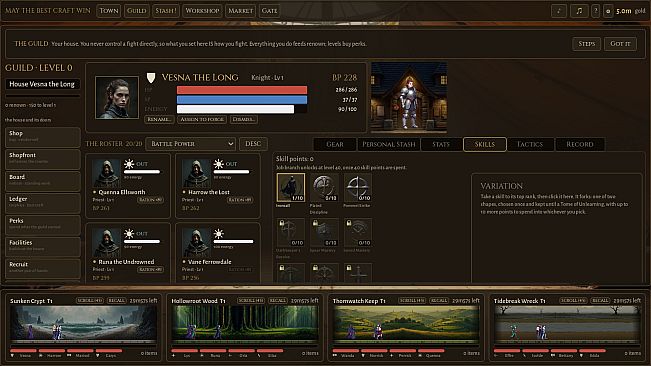Open Perks in the guild sidebar

(43, 224)
